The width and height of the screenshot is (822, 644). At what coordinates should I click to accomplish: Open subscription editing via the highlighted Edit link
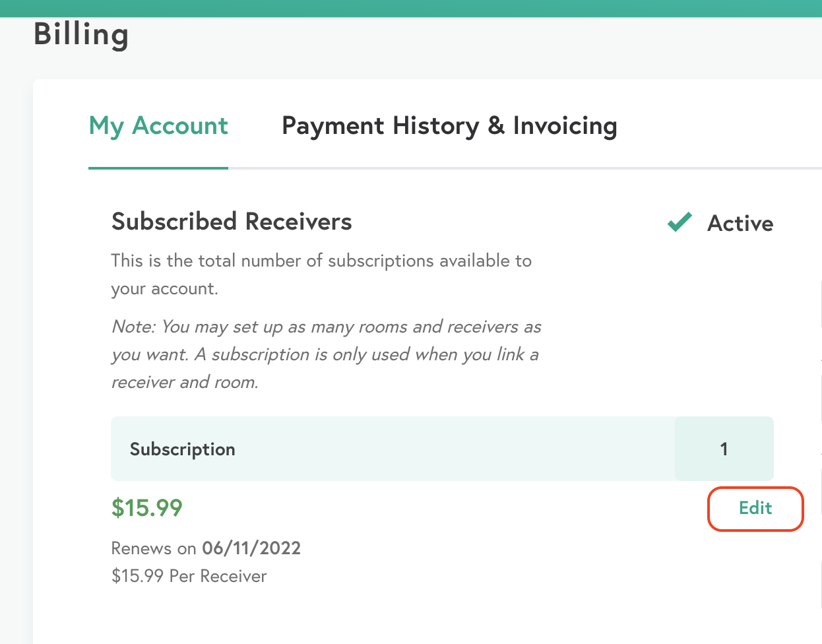click(x=755, y=509)
